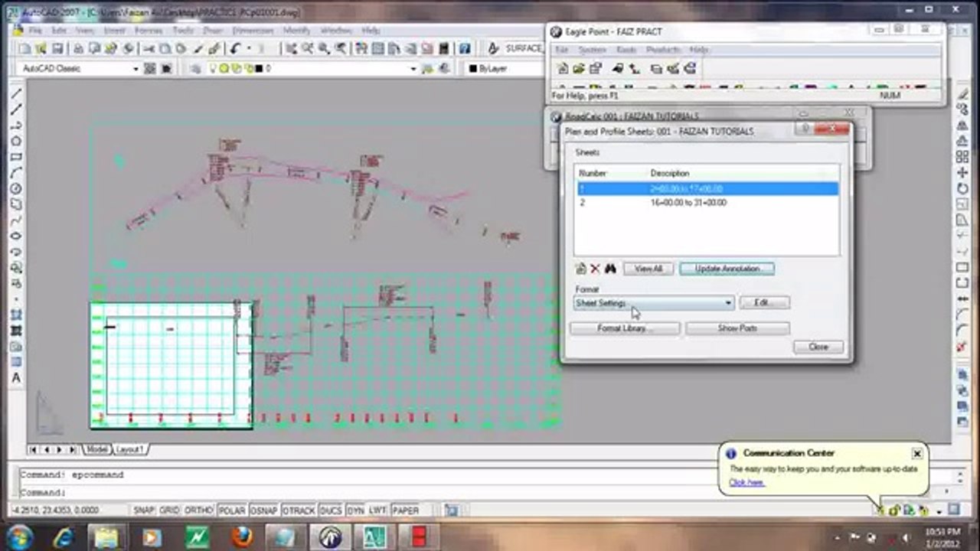The width and height of the screenshot is (980, 551).
Task: Open the status bar tray menu arrow
Action: tap(939, 510)
